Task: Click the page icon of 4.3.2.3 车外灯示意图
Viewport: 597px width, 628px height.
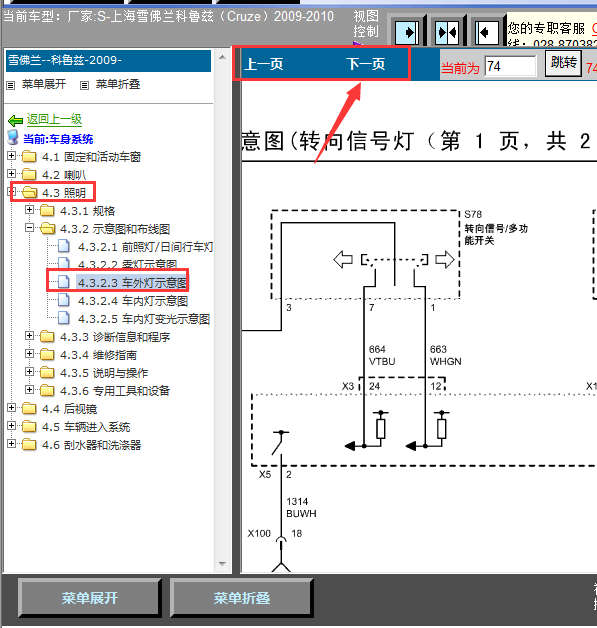Action: point(64,282)
